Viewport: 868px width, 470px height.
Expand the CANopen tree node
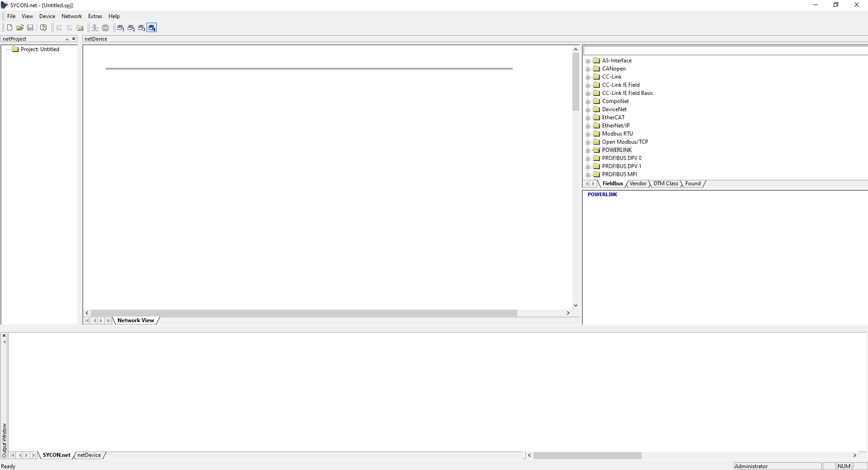pyautogui.click(x=588, y=69)
